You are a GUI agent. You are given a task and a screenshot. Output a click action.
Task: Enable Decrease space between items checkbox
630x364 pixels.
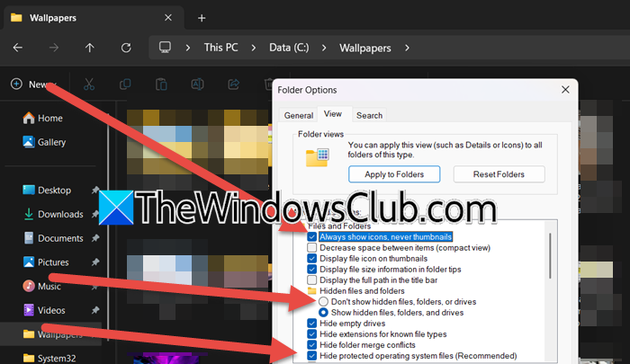pos(312,249)
